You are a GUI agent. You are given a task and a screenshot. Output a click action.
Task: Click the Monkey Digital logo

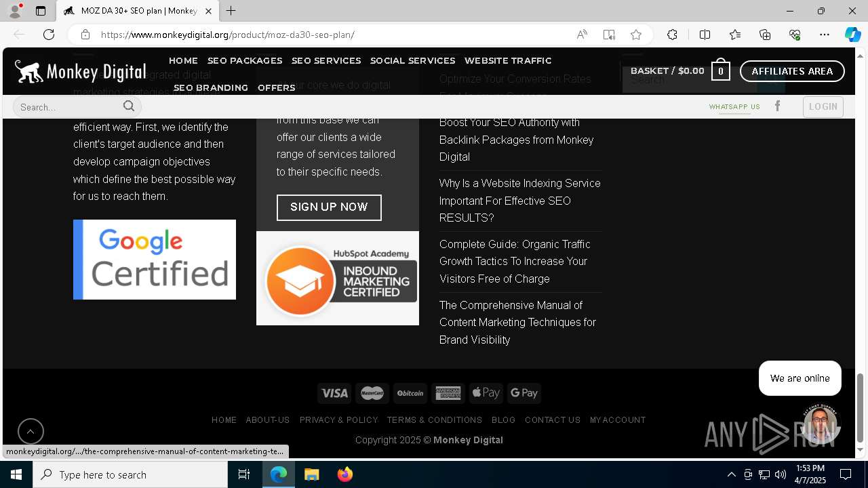click(80, 71)
